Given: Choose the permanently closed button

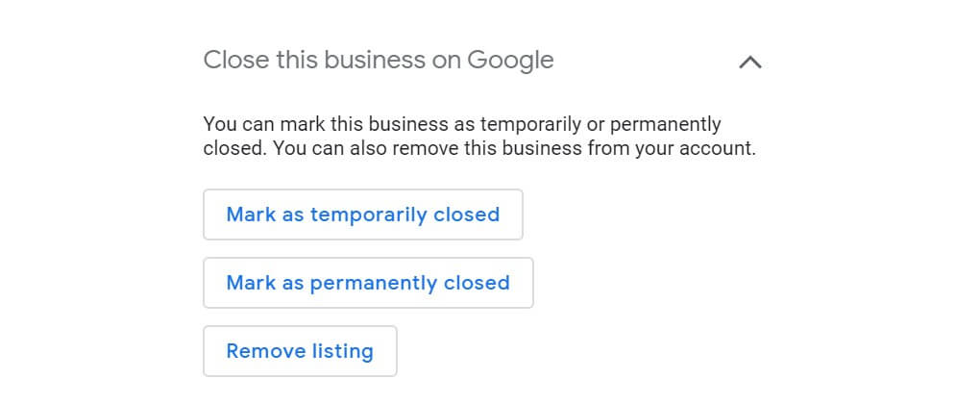Looking at the screenshot, I should 368,283.
